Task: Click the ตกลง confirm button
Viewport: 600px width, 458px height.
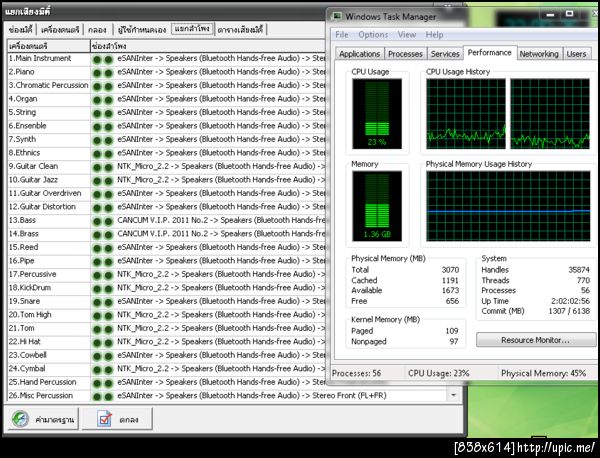Action: coord(117,419)
